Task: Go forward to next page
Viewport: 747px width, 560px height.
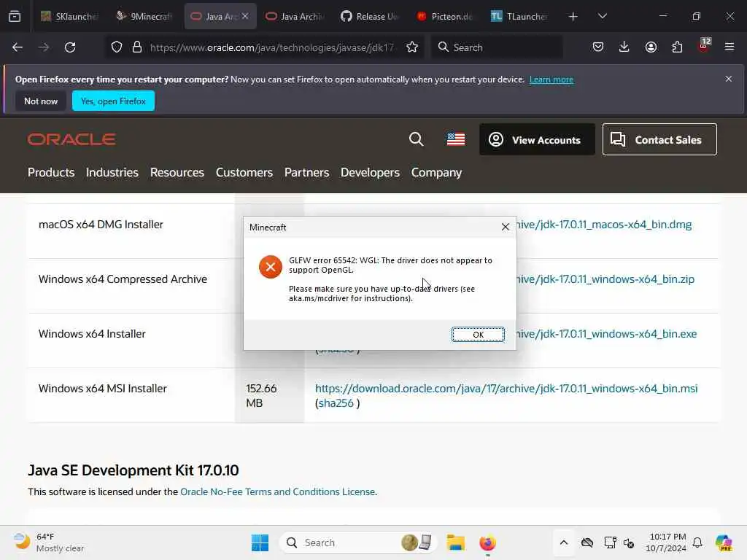Action: pyautogui.click(x=43, y=47)
